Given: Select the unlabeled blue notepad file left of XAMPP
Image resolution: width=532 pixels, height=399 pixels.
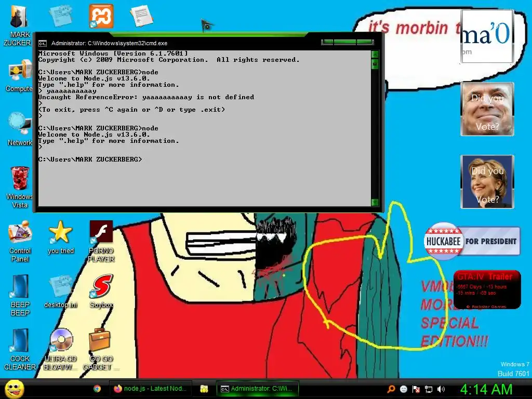Looking at the screenshot, I should pos(60,16).
